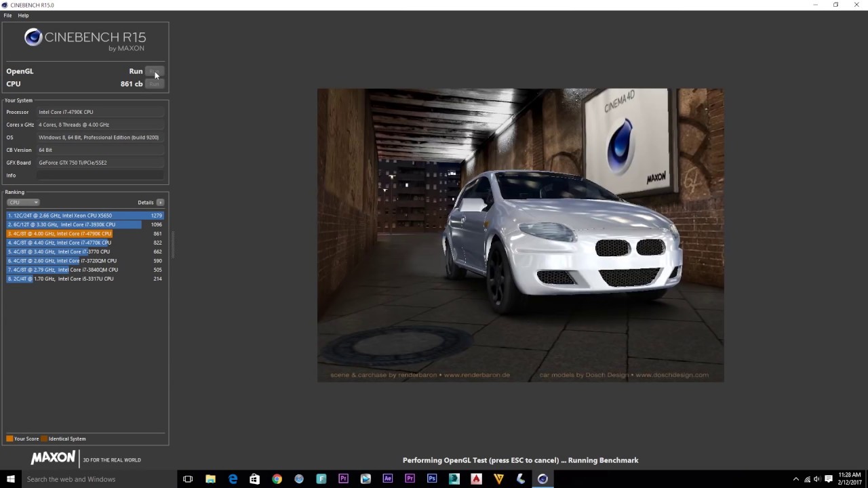Click the OpenGL Run button
The width and height of the screenshot is (868, 488).
click(x=155, y=71)
